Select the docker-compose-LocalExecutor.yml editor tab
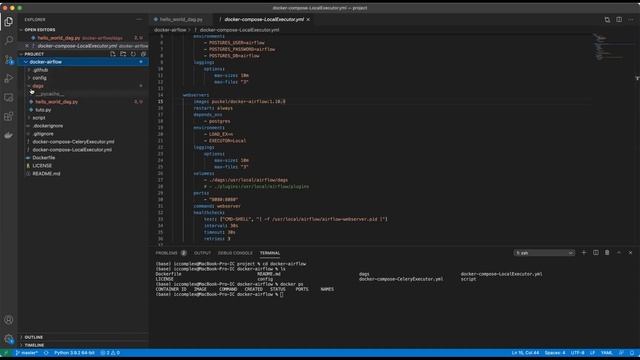 (264, 20)
